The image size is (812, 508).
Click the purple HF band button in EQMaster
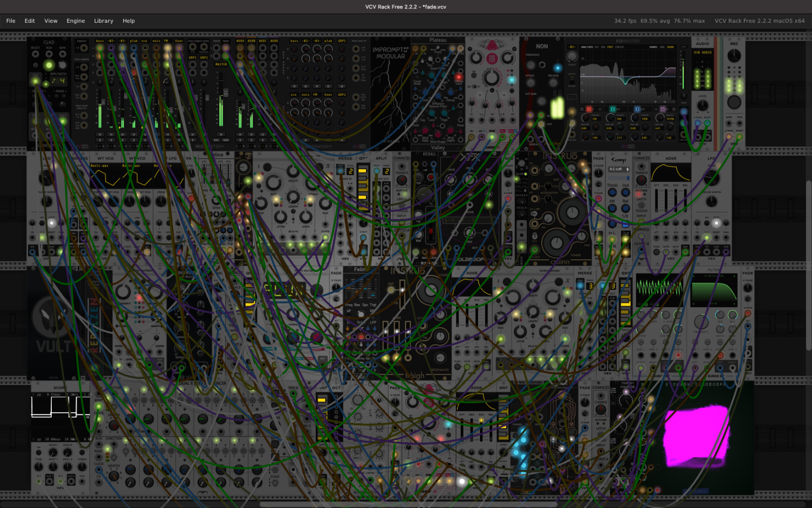[x=662, y=110]
